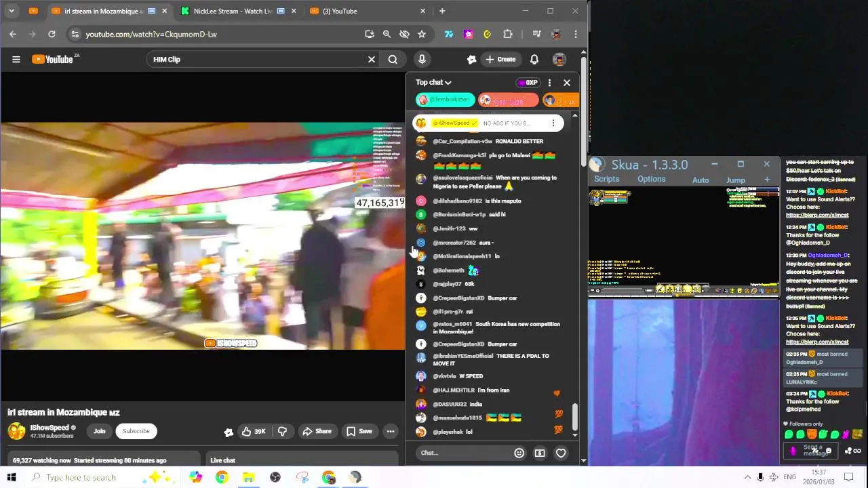
Task: Switch to the (3) YouTube tab
Action: [367, 11]
